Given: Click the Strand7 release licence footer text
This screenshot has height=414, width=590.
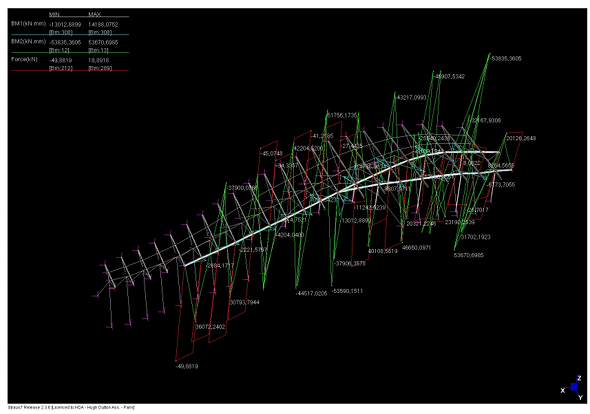Looking at the screenshot, I should click(x=71, y=408).
